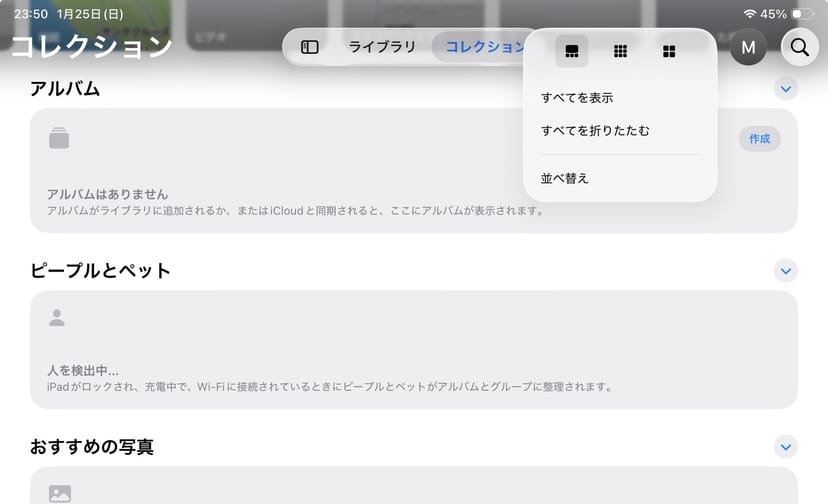Open the 並べ替え menu option
The image size is (828, 504).
(565, 178)
